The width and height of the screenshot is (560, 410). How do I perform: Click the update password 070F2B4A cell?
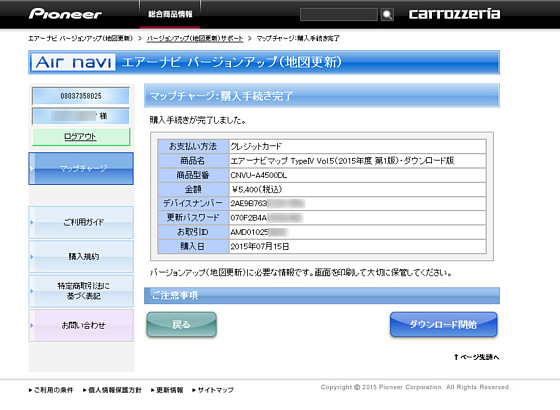[357, 218]
